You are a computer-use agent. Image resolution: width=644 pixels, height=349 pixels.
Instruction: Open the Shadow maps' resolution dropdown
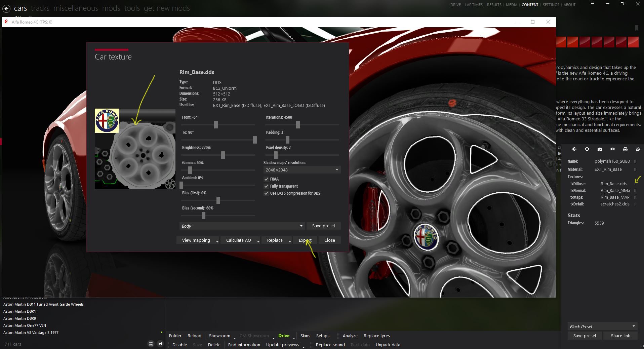(301, 170)
